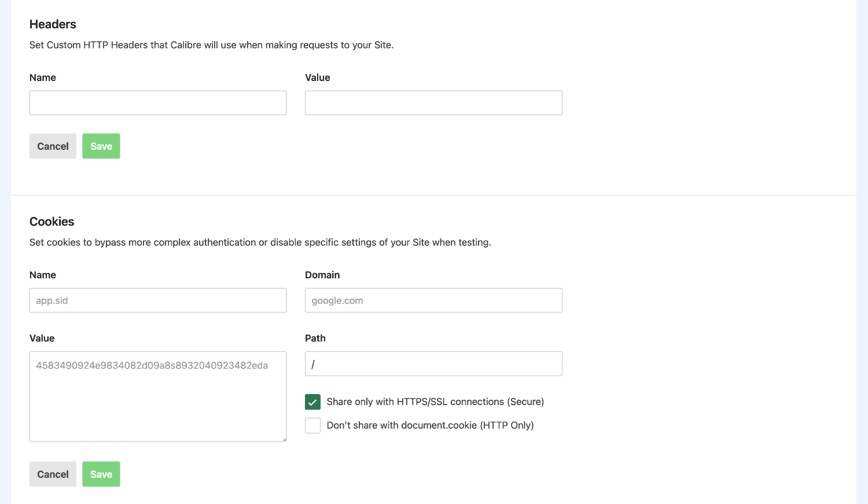This screenshot has width=868, height=504.
Task: Cancel the header creation form
Action: pos(53,146)
